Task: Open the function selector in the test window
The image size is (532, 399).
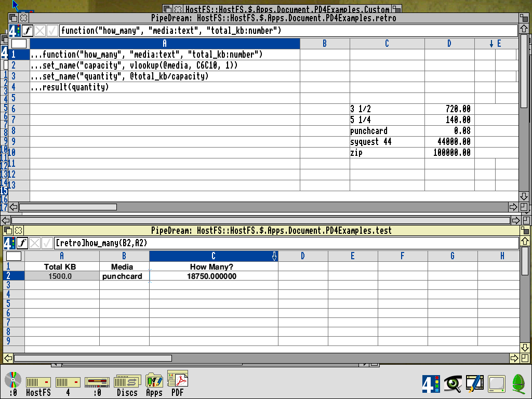Action: point(22,243)
